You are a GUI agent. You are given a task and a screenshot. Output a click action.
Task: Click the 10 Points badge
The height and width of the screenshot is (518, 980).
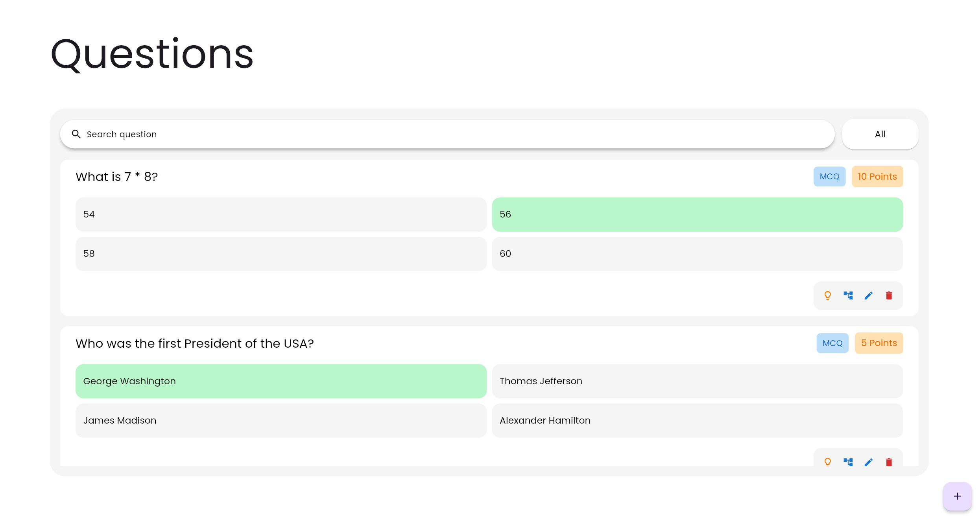tap(877, 177)
